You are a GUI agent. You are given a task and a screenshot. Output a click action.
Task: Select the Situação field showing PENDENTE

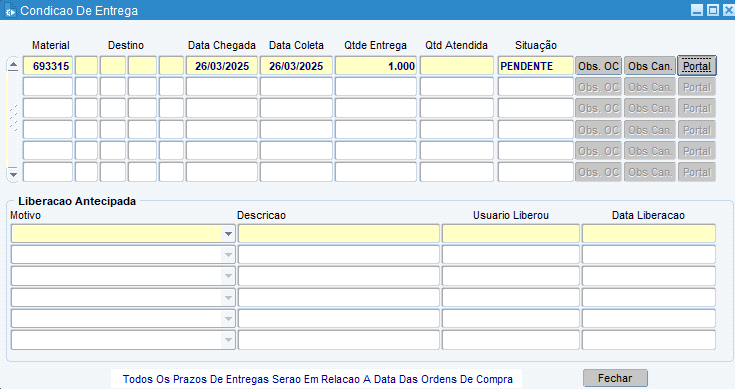[536, 66]
